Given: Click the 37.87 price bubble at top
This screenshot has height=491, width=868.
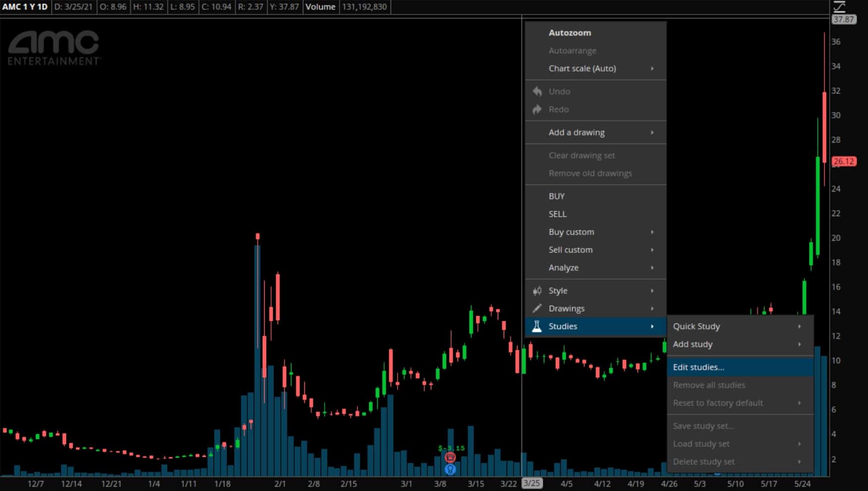Looking at the screenshot, I should click(x=843, y=20).
